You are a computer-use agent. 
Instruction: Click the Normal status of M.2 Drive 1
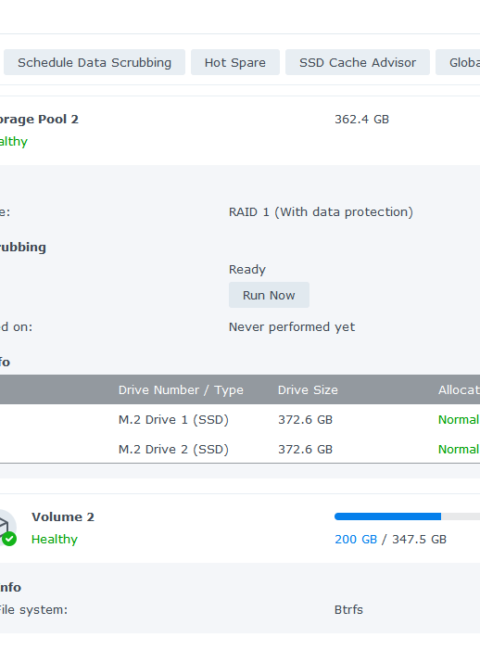tap(458, 420)
